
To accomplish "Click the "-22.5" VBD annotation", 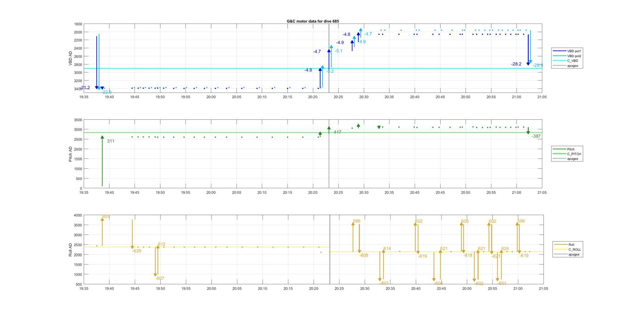I will pyautogui.click(x=107, y=92).
